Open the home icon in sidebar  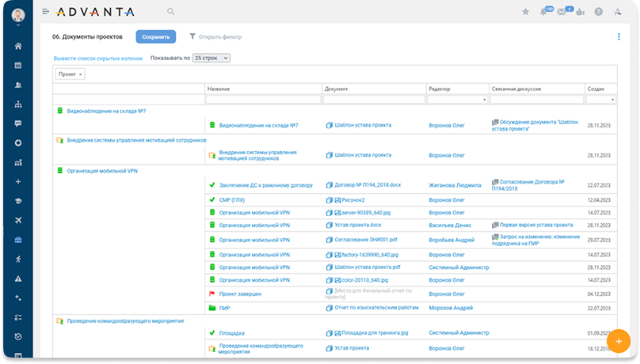[18, 46]
